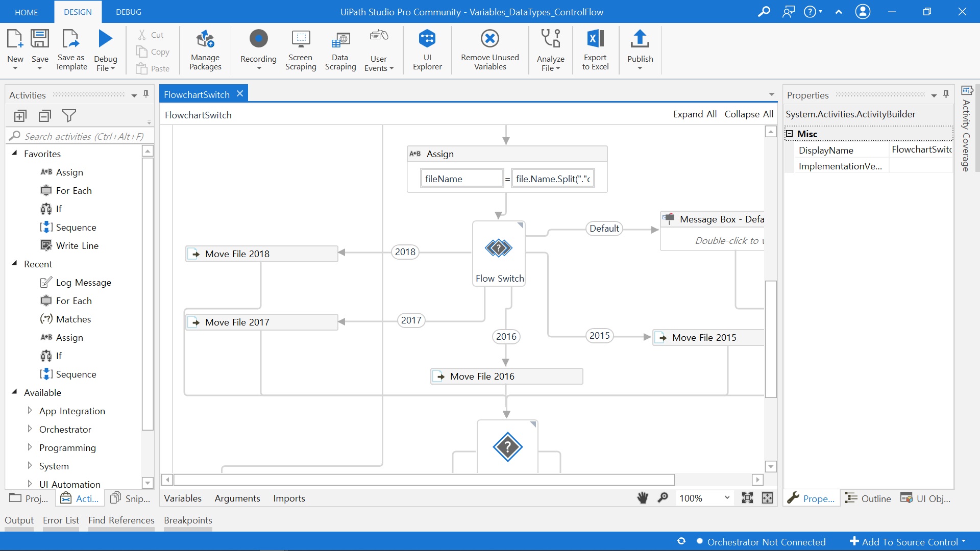This screenshot has width=980, height=551.
Task: Click the designer vertical scrollbar thumb
Action: pos(771,339)
